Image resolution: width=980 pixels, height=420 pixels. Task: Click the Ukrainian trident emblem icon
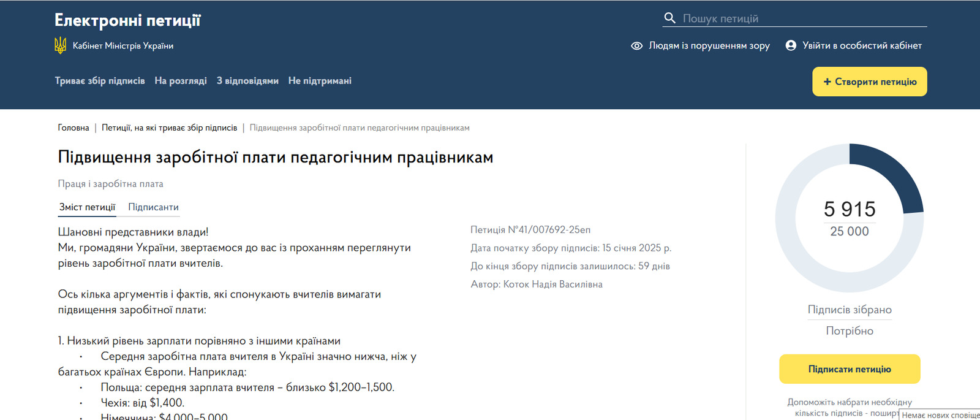[60, 45]
